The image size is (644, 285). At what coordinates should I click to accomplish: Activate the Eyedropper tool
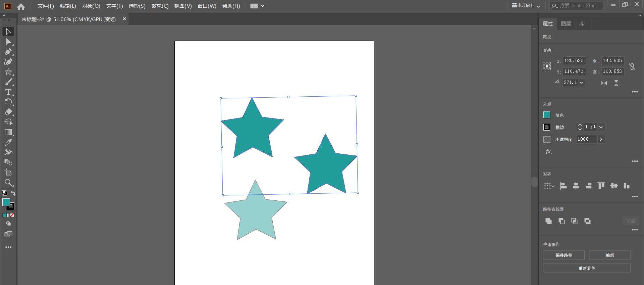pyautogui.click(x=8, y=142)
